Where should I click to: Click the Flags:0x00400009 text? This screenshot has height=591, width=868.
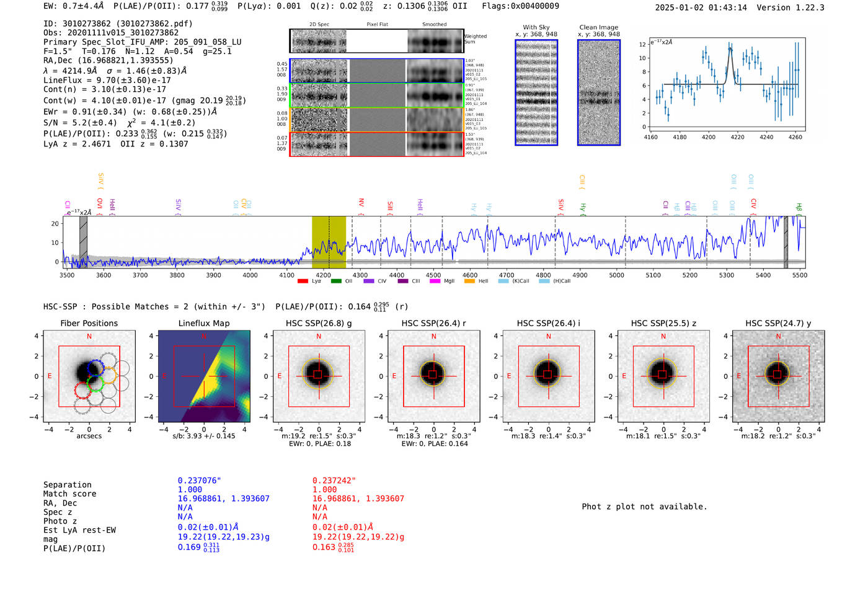point(520,6)
